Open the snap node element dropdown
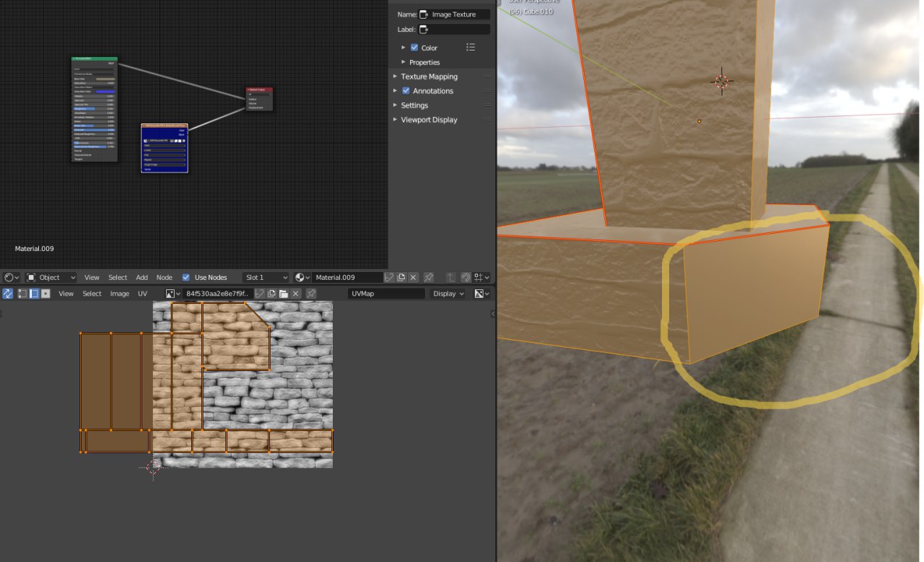The image size is (924, 562). pos(482,277)
